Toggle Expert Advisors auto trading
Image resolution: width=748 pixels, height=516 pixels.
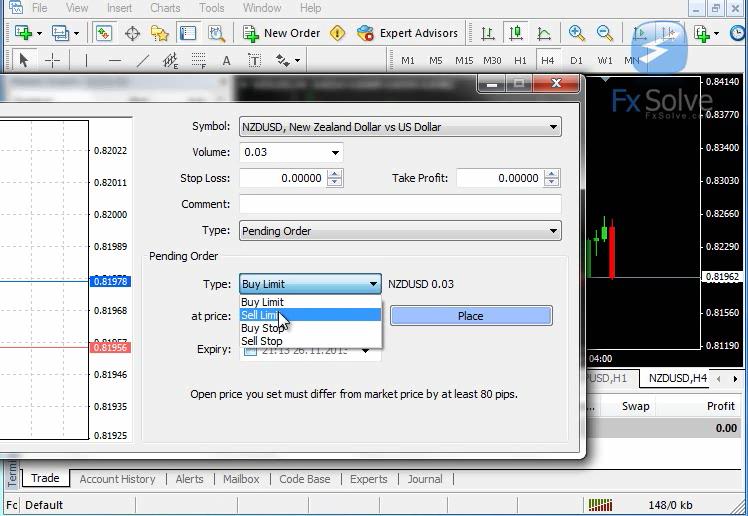pos(407,33)
